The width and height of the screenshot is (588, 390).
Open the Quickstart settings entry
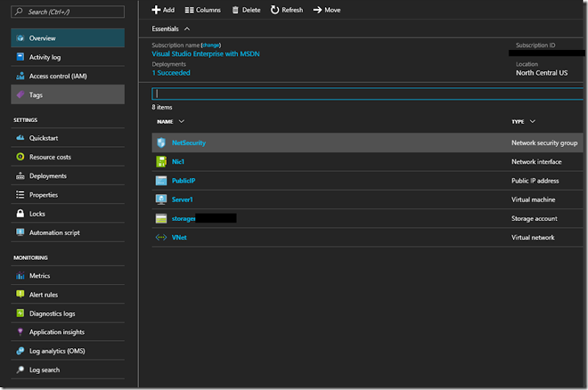click(x=68, y=138)
